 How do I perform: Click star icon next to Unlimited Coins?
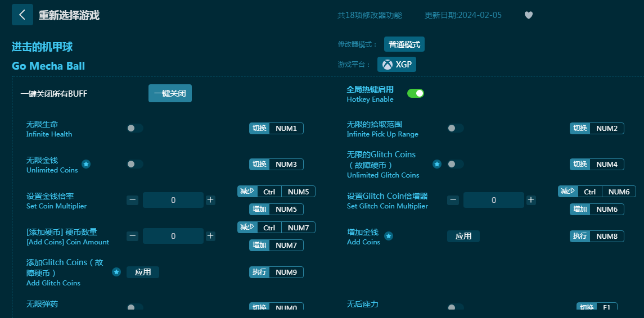tap(86, 164)
